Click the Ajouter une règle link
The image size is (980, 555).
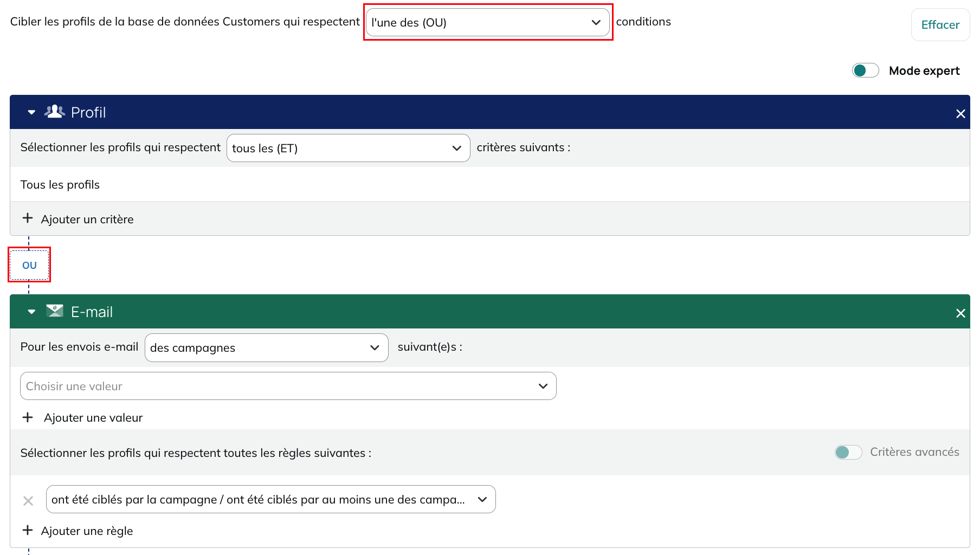87,531
